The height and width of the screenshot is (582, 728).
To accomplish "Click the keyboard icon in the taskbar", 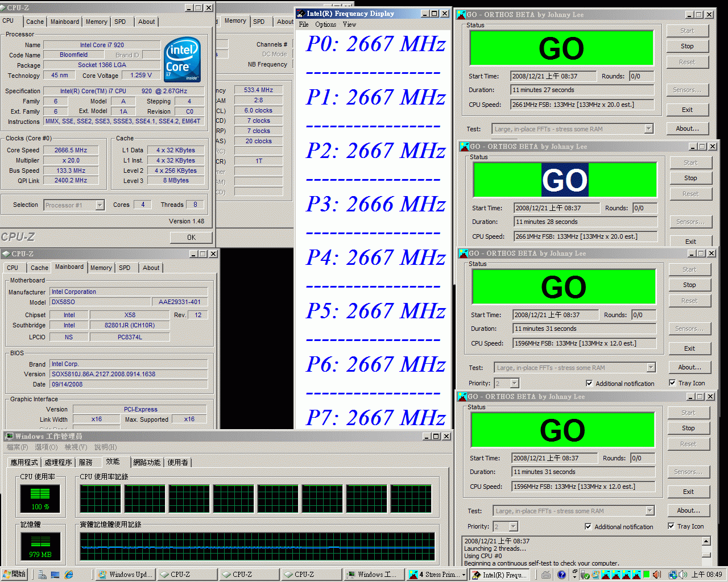I will [546, 575].
